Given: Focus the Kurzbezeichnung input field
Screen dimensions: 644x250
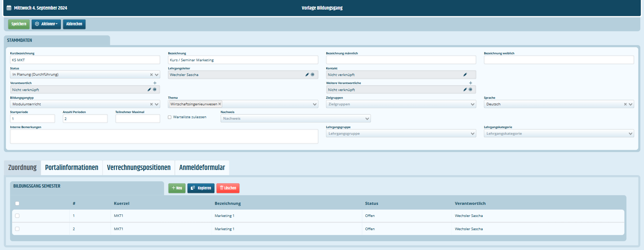Looking at the screenshot, I should pyautogui.click(x=85, y=60).
